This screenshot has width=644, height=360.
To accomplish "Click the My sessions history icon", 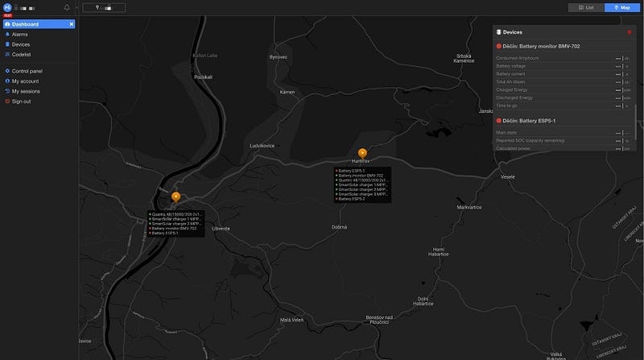I will [7, 91].
